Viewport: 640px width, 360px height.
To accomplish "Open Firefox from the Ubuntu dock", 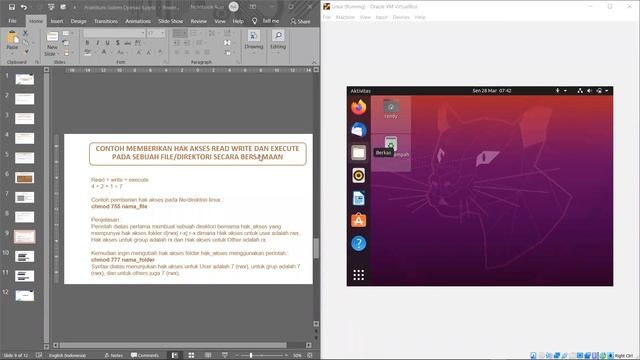I will point(358,107).
